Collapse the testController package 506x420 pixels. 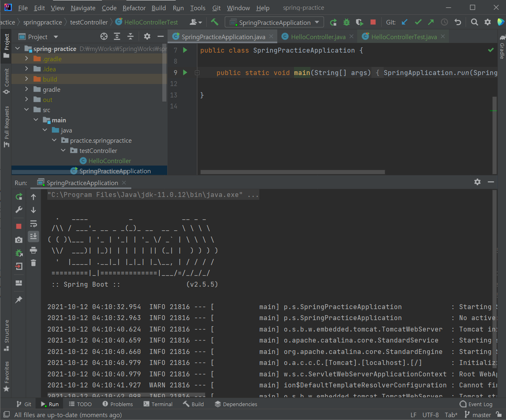63,150
